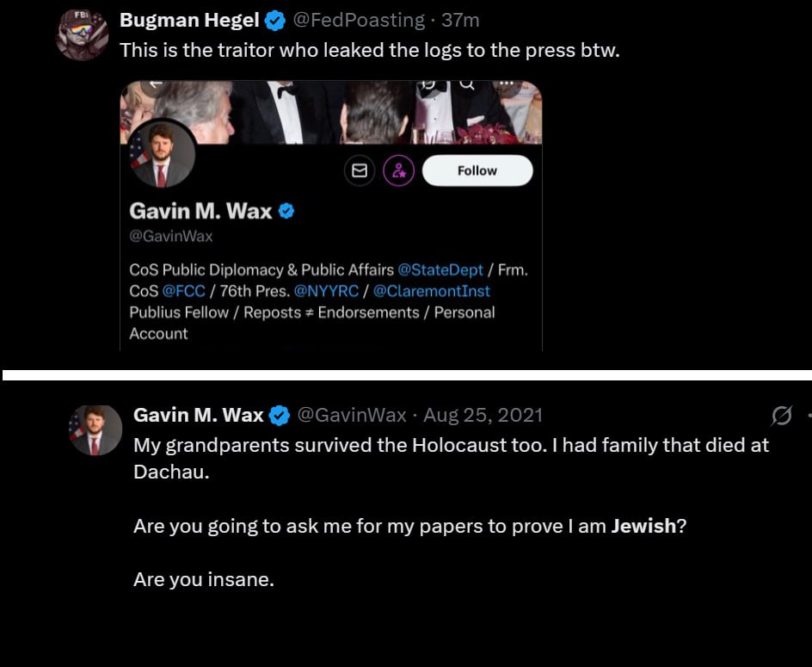Open the large profile avatar in embedded card
812x667 pixels.
tap(161, 153)
